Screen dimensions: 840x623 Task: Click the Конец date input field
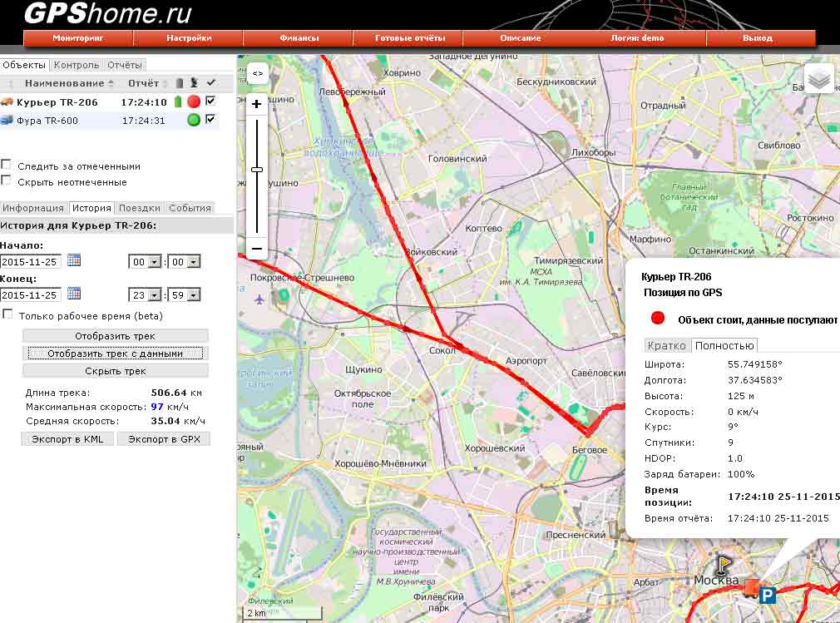(31, 295)
